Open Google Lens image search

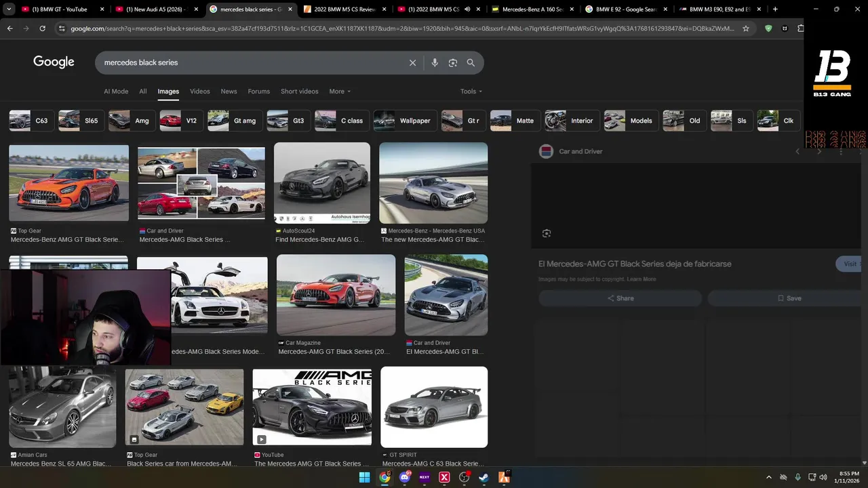click(x=452, y=62)
